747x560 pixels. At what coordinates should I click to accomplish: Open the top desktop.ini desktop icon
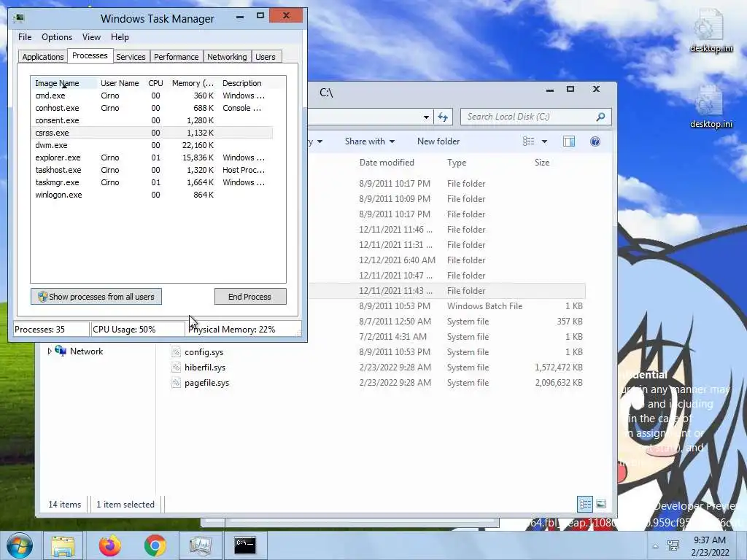click(x=711, y=31)
